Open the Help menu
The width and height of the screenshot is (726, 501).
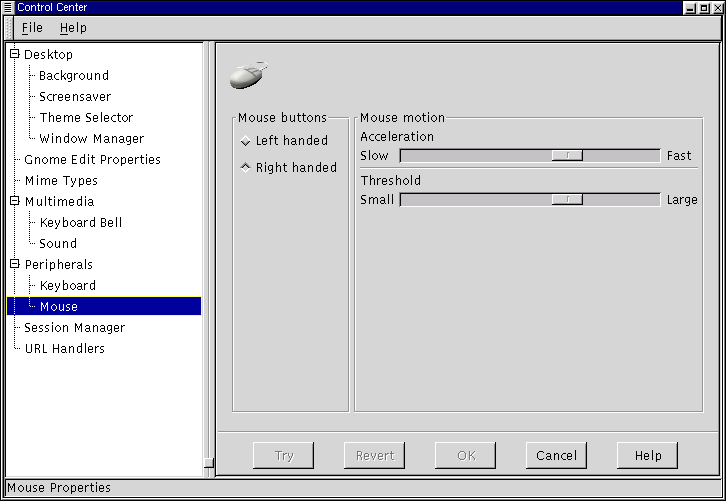pyautogui.click(x=73, y=28)
